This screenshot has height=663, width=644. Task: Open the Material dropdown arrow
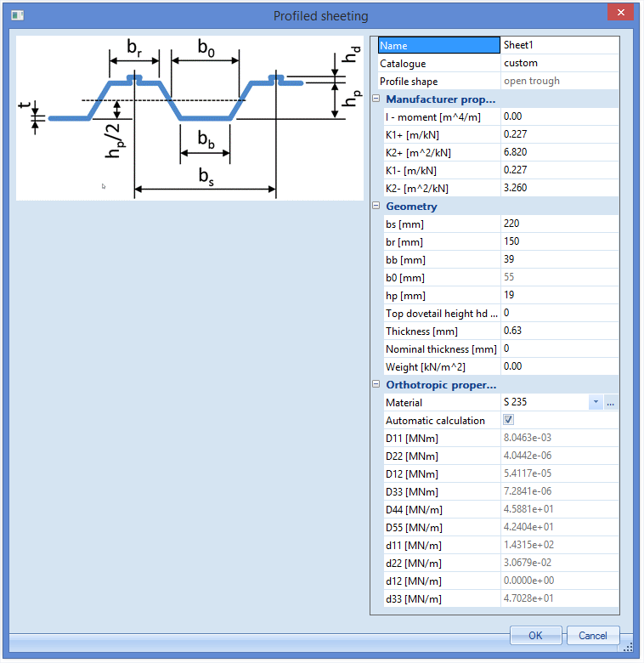(x=596, y=402)
